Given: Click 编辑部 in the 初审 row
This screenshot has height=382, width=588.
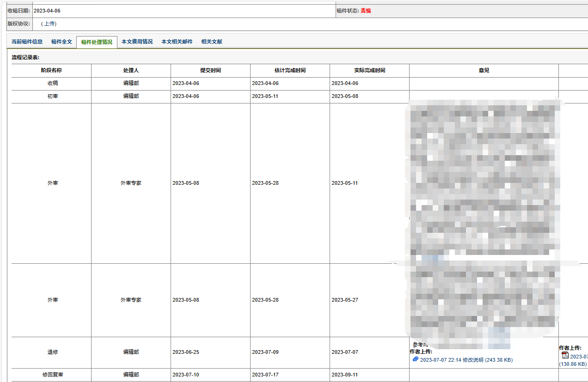Looking at the screenshot, I should tap(131, 97).
